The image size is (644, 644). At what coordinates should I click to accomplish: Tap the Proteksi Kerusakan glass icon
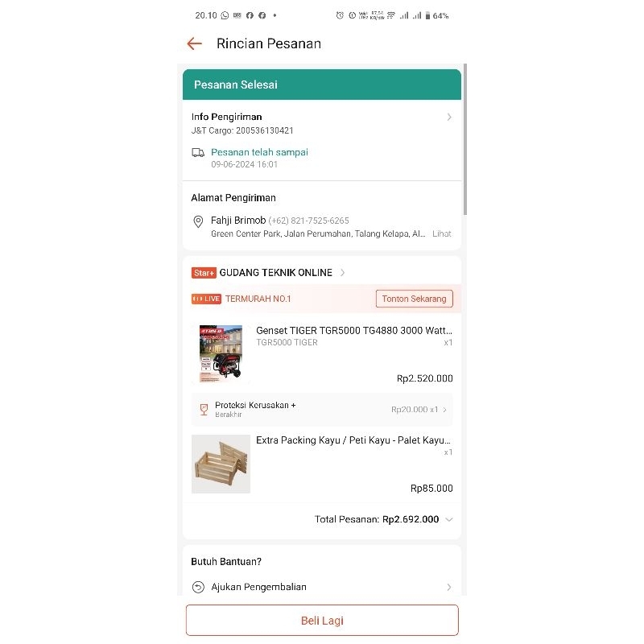pyautogui.click(x=204, y=409)
